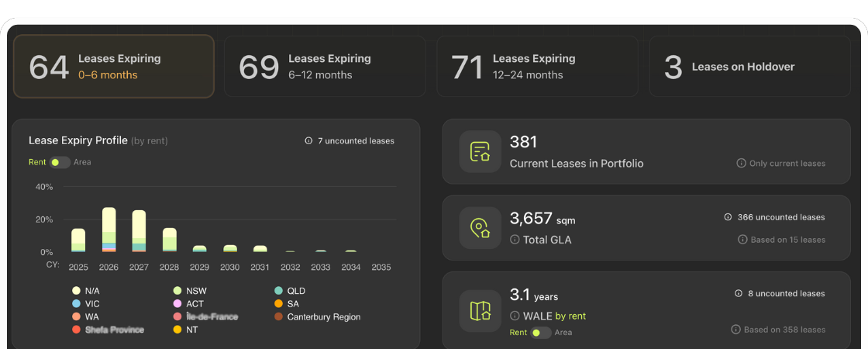Select the 69 Leases Expiring 6–12 months card

[325, 67]
